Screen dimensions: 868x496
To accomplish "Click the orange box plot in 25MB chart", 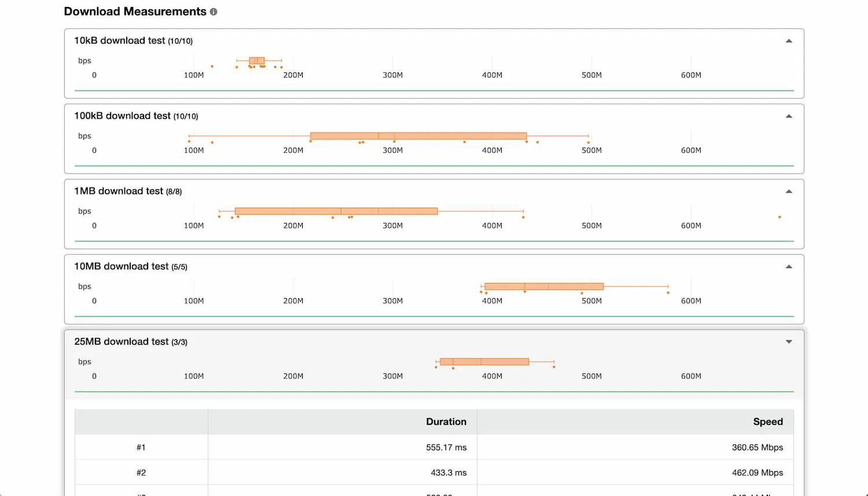I will click(483, 361).
